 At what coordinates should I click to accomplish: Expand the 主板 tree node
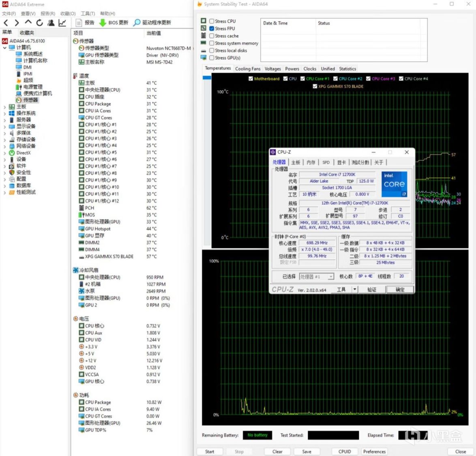(x=5, y=107)
